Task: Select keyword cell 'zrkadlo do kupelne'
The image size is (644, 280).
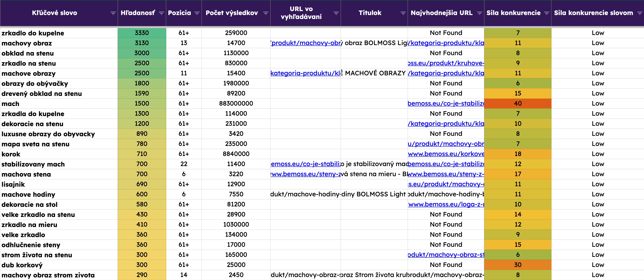Action: (59, 33)
